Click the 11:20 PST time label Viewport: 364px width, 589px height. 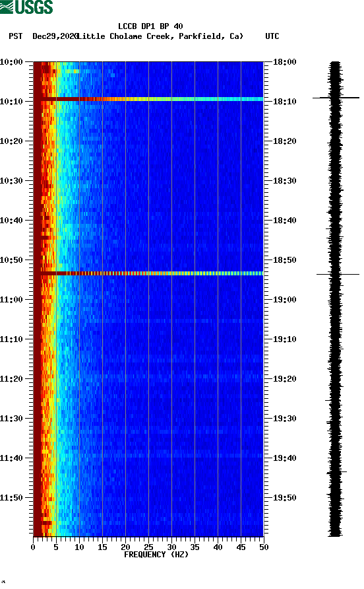11,378
